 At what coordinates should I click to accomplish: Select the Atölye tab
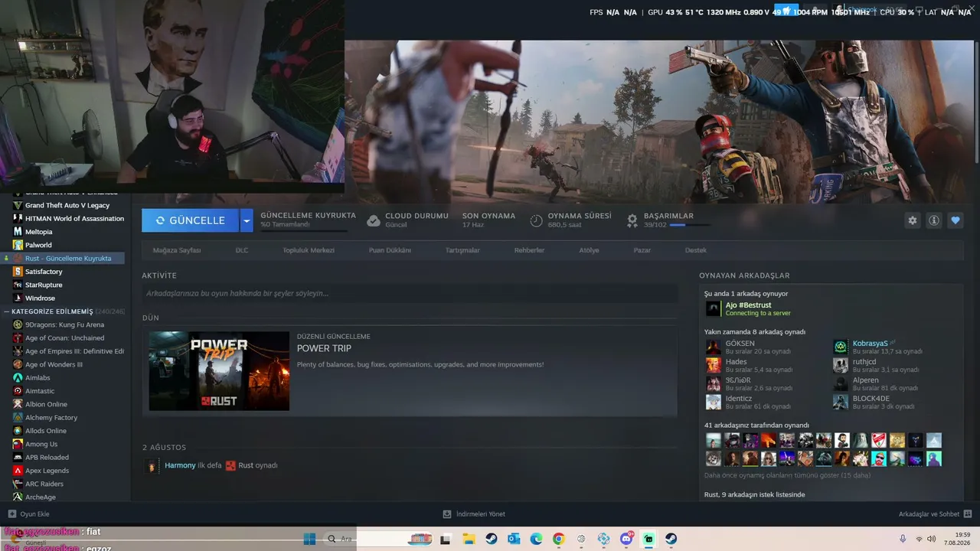(589, 250)
